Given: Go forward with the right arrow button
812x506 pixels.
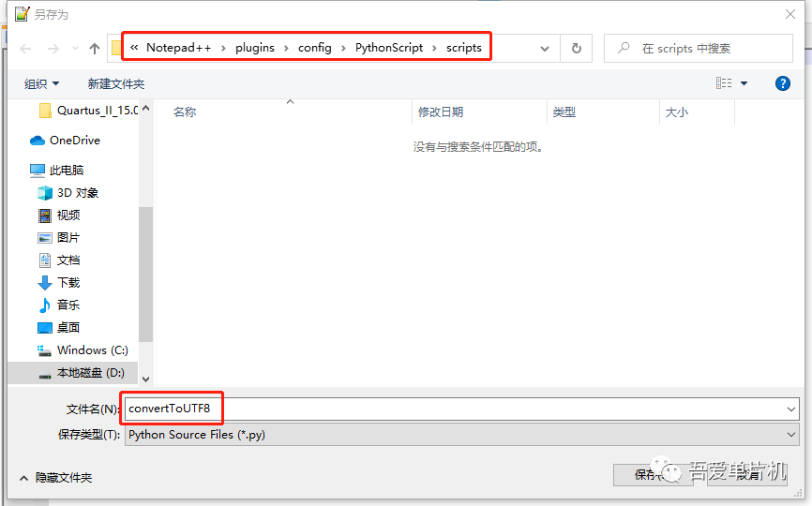Looking at the screenshot, I should [53, 49].
